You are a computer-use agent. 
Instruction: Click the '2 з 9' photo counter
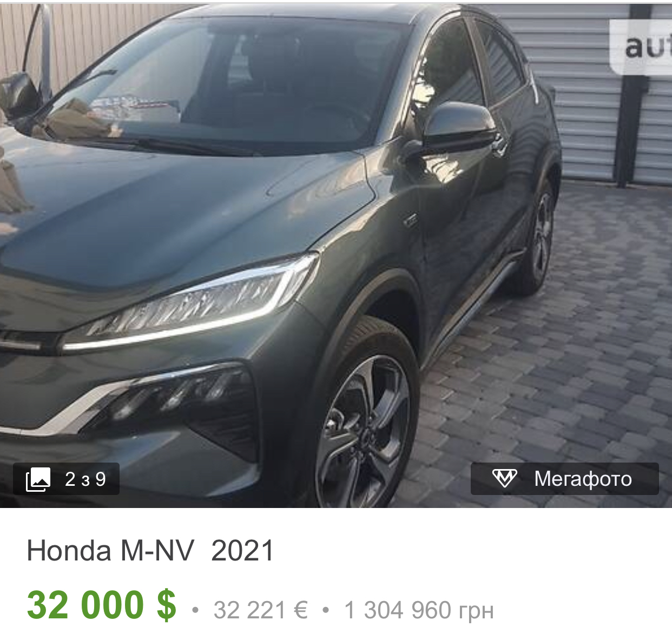coord(85,479)
